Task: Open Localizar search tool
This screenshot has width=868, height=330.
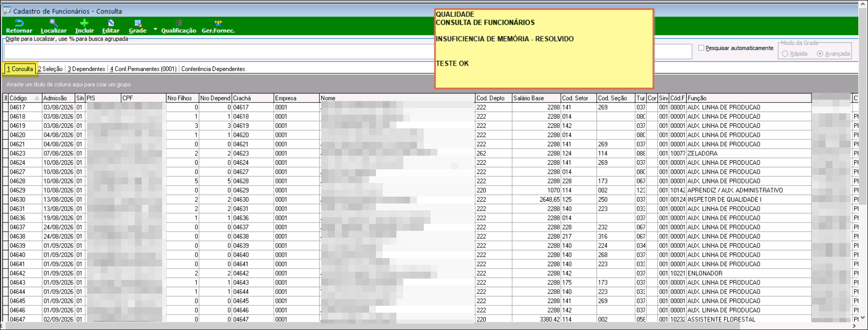Action: tap(53, 26)
